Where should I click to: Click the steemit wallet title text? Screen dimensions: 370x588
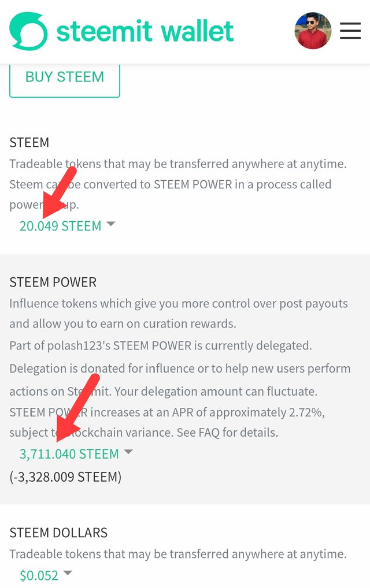(145, 31)
